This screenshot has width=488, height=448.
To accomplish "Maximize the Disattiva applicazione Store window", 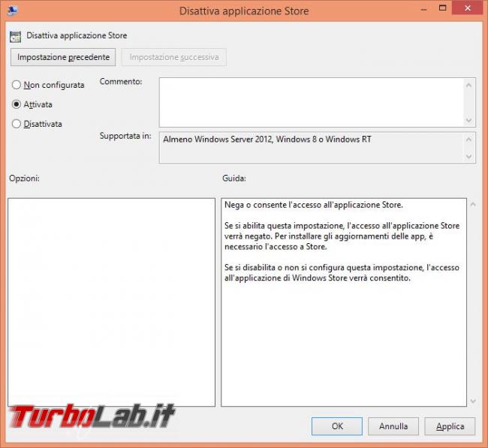I will (x=442, y=8).
